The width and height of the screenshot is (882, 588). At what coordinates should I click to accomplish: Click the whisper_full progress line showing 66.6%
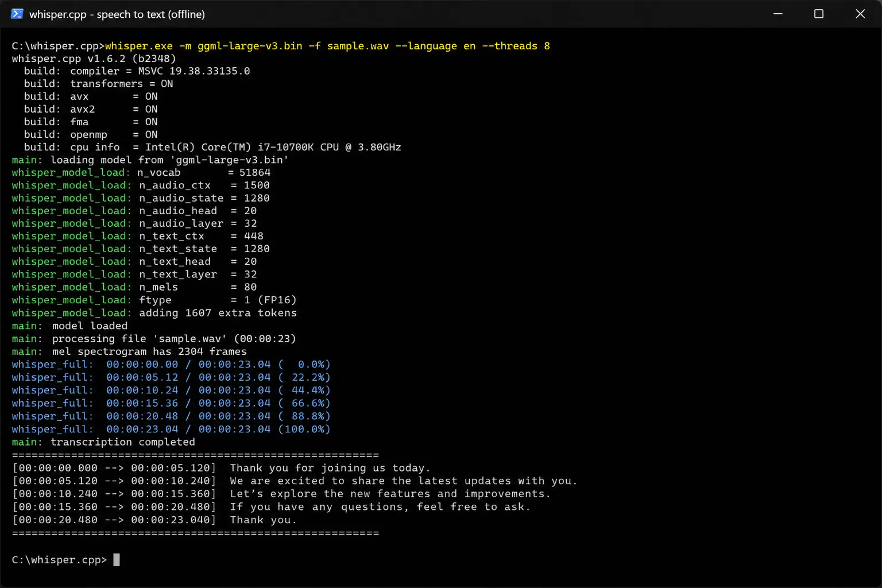point(171,403)
